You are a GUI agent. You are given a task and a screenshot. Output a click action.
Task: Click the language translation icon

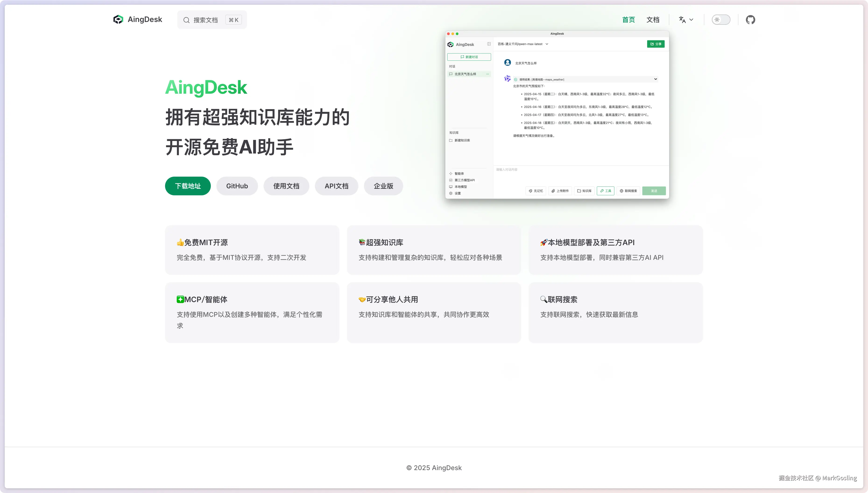(x=682, y=20)
